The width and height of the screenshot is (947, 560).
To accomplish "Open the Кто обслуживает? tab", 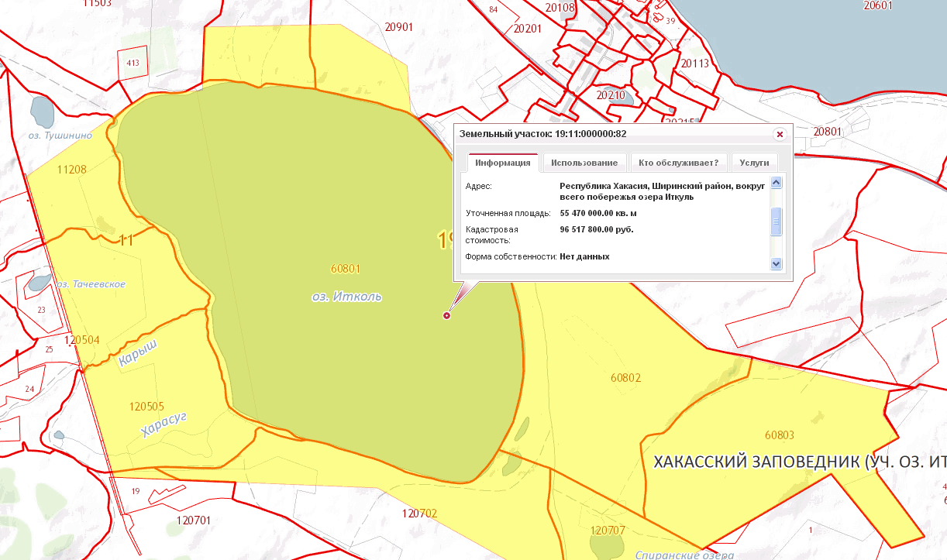I will coord(679,163).
